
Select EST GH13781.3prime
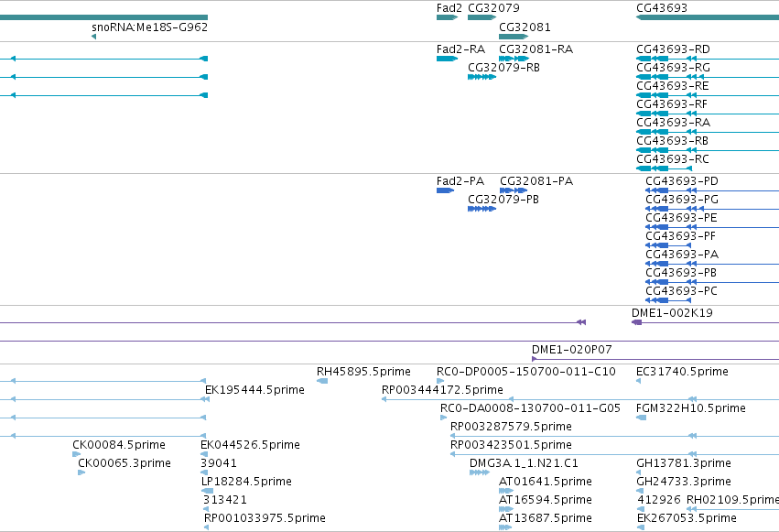point(638,472)
